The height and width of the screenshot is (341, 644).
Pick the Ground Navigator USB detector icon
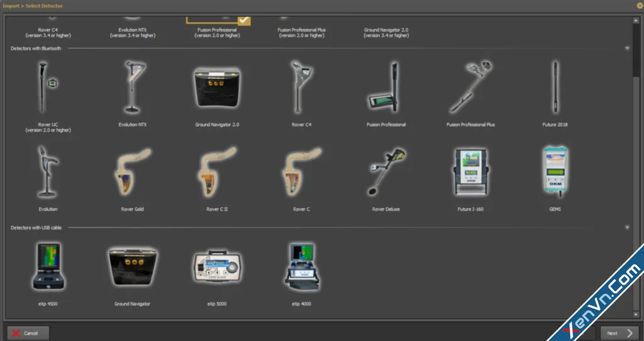pos(132,267)
